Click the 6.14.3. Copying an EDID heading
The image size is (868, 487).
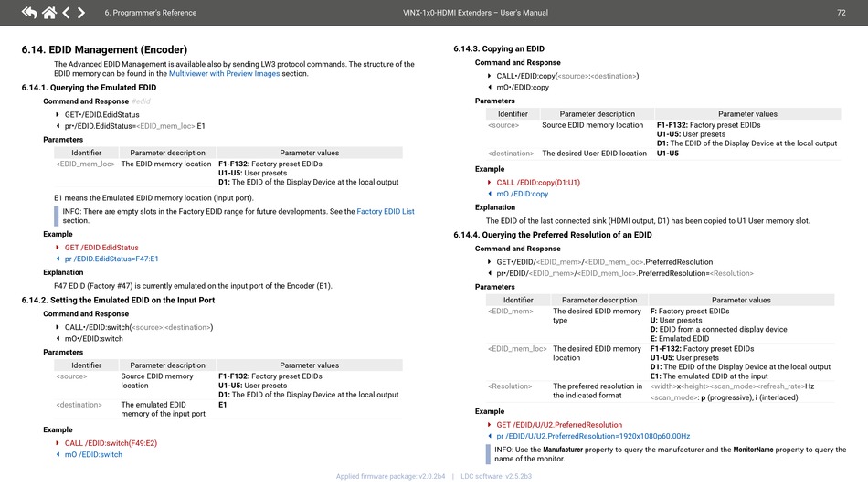click(499, 48)
